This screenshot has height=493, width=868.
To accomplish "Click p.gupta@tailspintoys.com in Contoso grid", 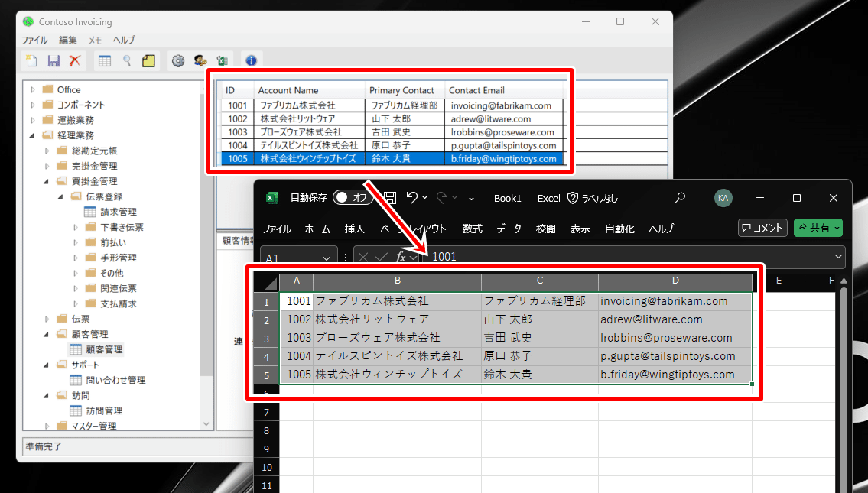I will click(503, 145).
